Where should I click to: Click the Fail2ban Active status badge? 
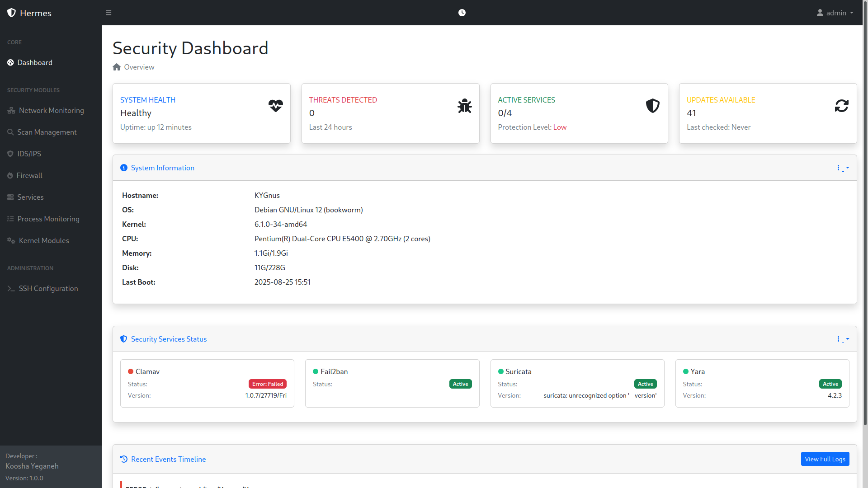coord(460,384)
